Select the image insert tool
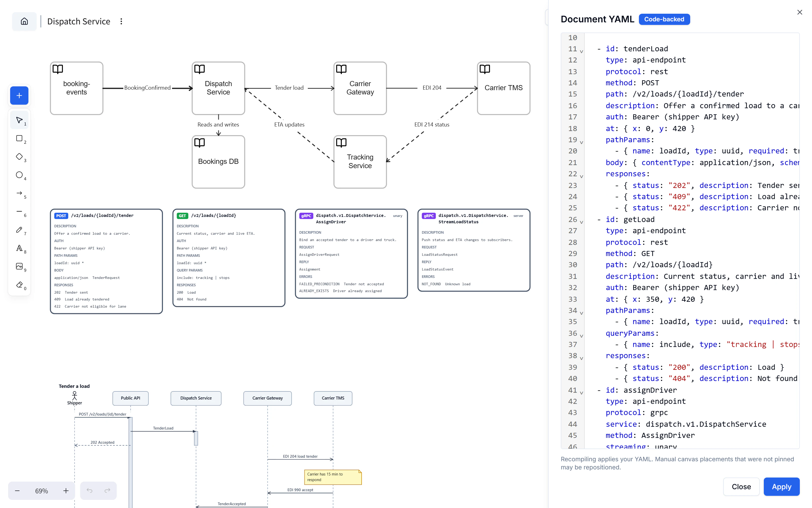Viewport: 812px width, 508px height. coord(19,266)
